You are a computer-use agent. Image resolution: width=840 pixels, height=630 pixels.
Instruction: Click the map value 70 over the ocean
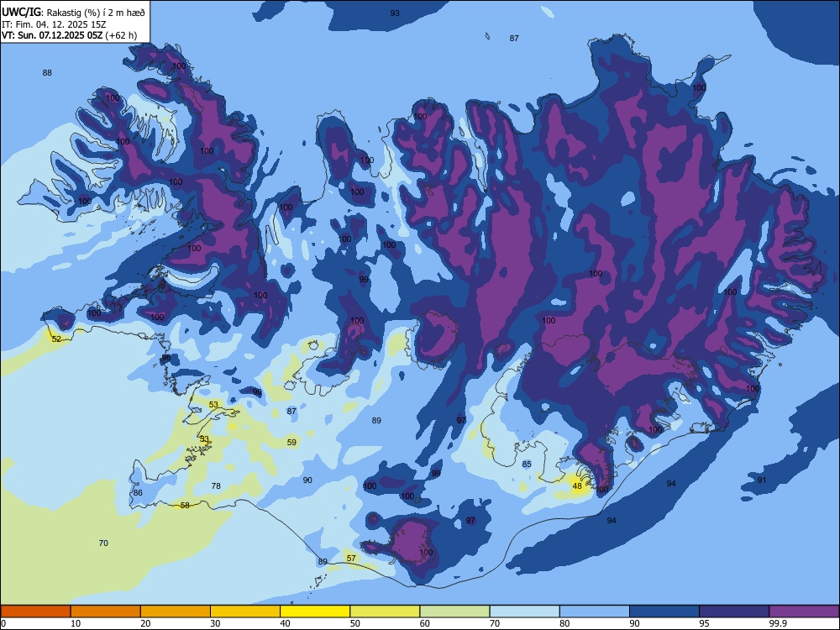pos(103,543)
